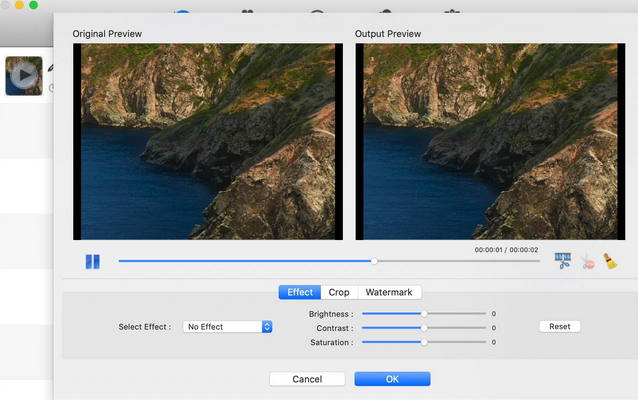Image resolution: width=638 pixels, height=400 pixels.
Task: Open the Select Effect dropdown
Action: tap(227, 327)
